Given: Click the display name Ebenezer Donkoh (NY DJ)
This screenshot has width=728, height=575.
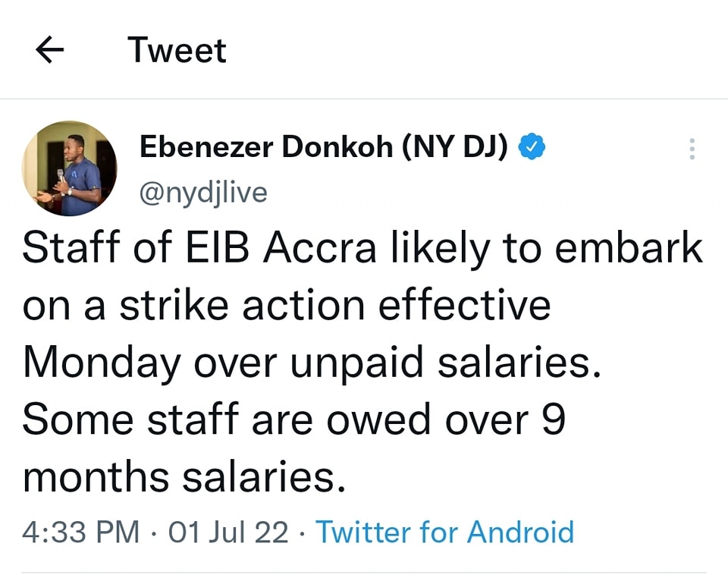Looking at the screenshot, I should (324, 146).
